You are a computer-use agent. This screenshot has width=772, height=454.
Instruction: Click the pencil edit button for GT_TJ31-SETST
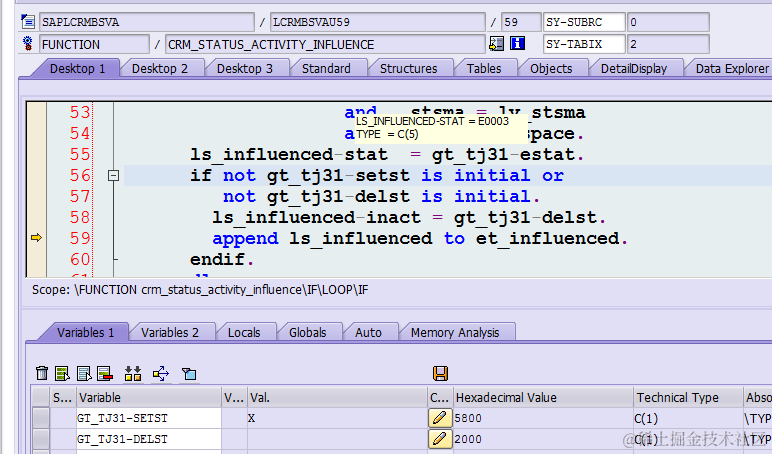coord(440,418)
